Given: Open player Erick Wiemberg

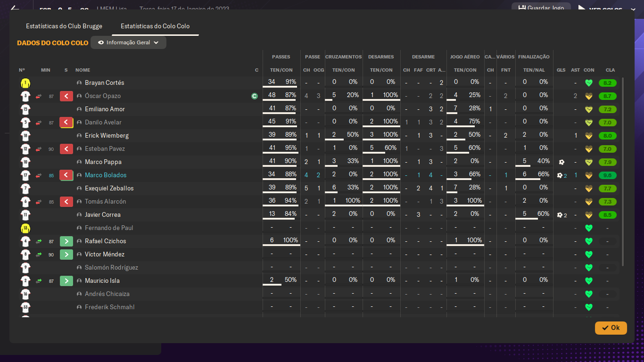Looking at the screenshot, I should coord(107,136).
